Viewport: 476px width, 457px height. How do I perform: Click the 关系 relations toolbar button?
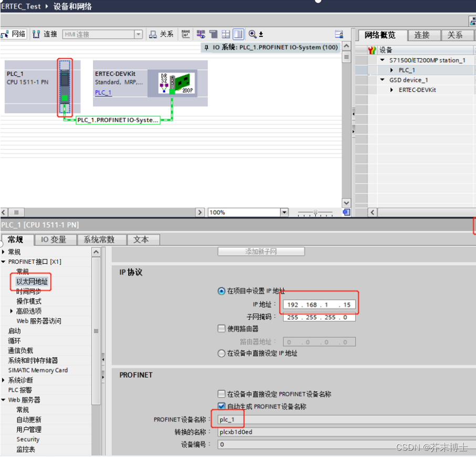pyautogui.click(x=161, y=34)
